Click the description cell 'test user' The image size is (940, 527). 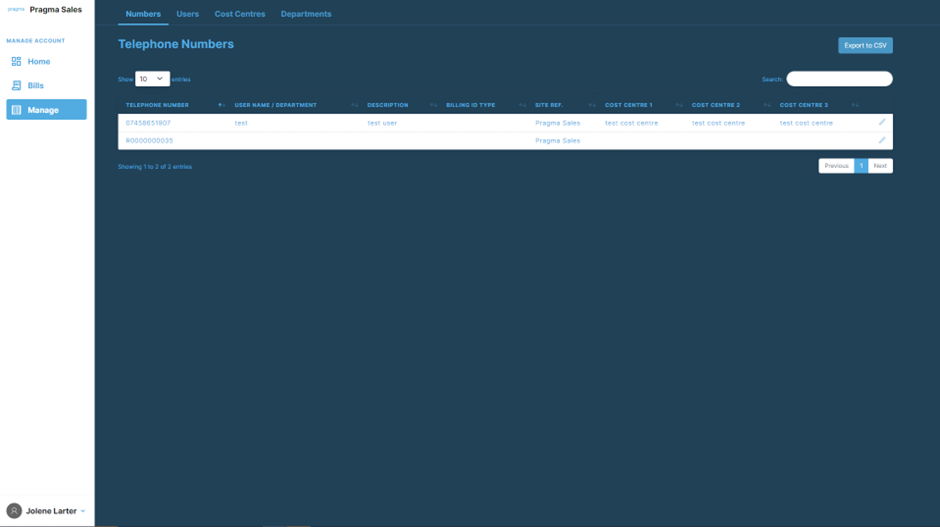382,123
